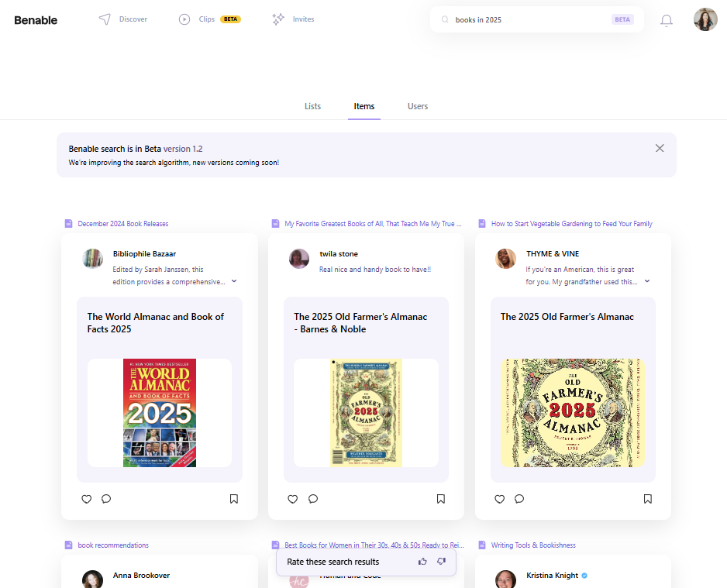The height and width of the screenshot is (588, 727).
Task: Click the Anna Brookover username
Action: 141,576
